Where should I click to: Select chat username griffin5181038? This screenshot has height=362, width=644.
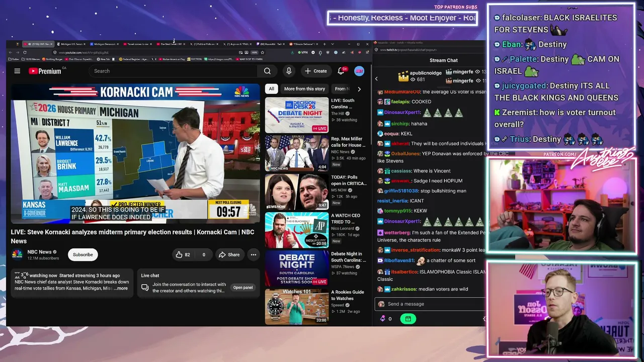[401, 191]
